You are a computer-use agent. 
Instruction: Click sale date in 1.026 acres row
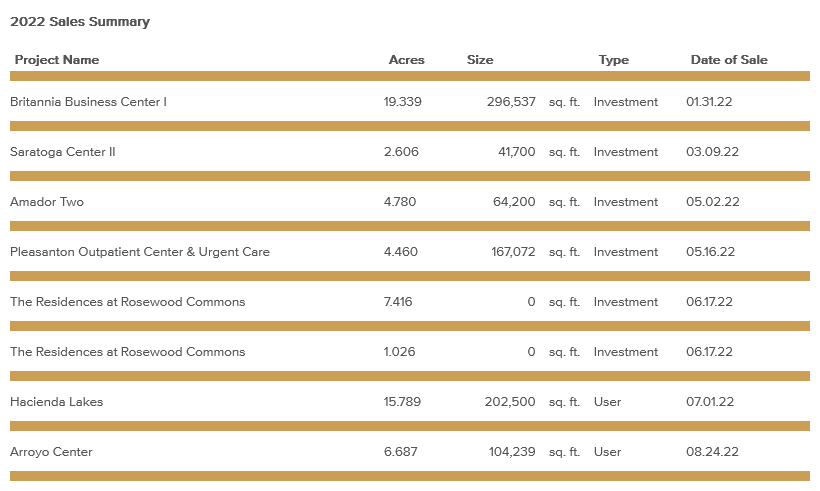click(x=709, y=352)
